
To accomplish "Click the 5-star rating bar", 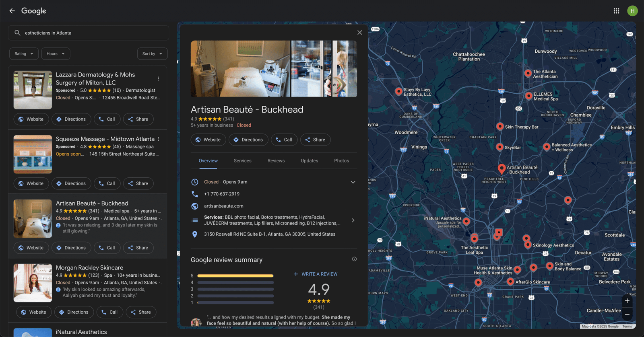I will pos(235,275).
